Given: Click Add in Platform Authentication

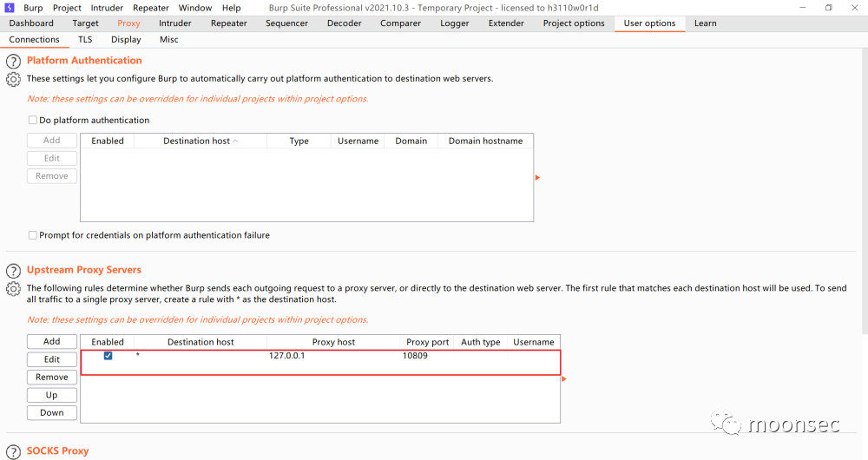Looking at the screenshot, I should pos(52,141).
